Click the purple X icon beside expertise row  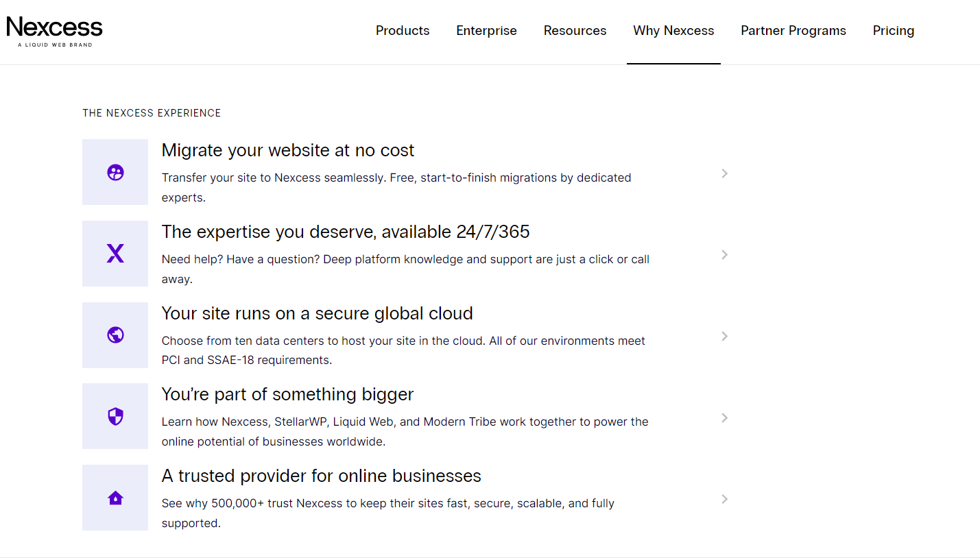tap(115, 254)
